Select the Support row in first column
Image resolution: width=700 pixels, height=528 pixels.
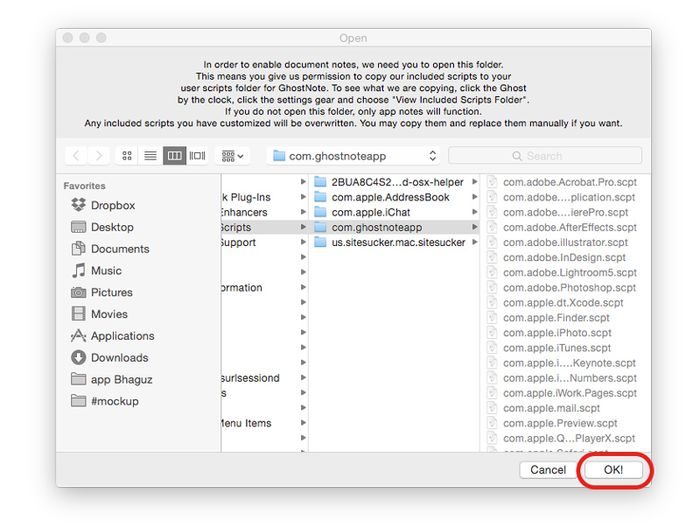point(264,242)
